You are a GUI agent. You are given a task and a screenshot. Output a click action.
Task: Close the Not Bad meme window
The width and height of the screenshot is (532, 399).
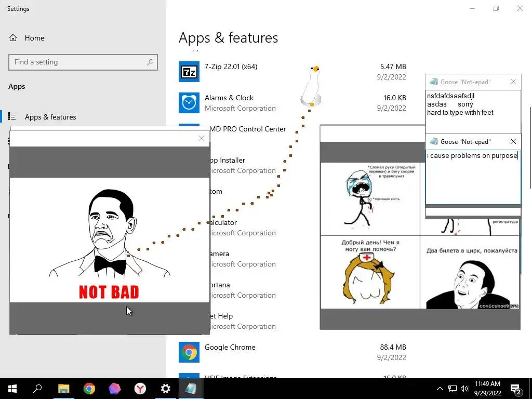tap(202, 138)
